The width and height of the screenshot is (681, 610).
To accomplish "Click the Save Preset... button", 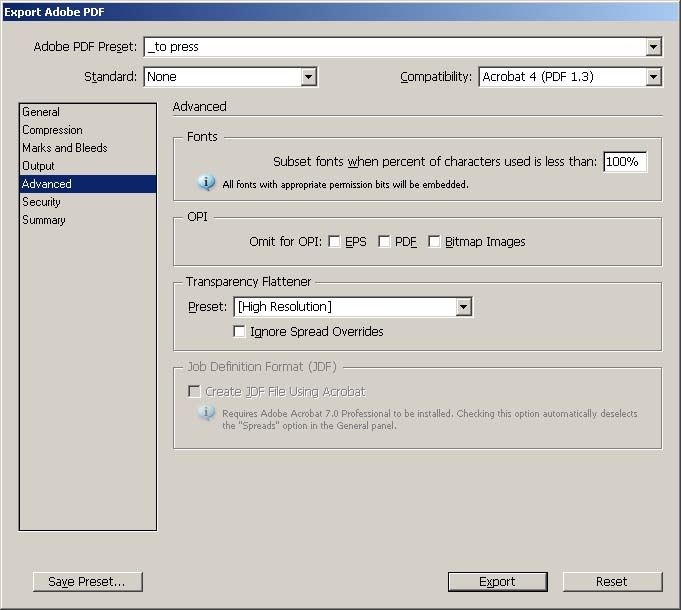I will tap(88, 582).
